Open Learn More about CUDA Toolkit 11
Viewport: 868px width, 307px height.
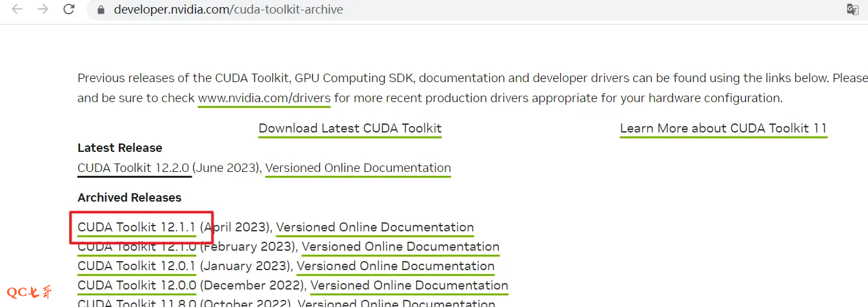click(723, 128)
